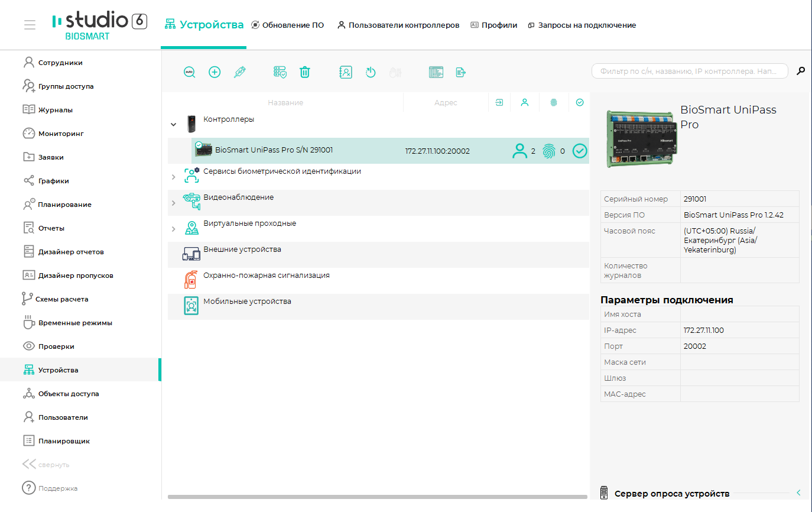812x512 pixels.
Task: Click the status checkmark in UniPass Pro row
Action: [580, 151]
